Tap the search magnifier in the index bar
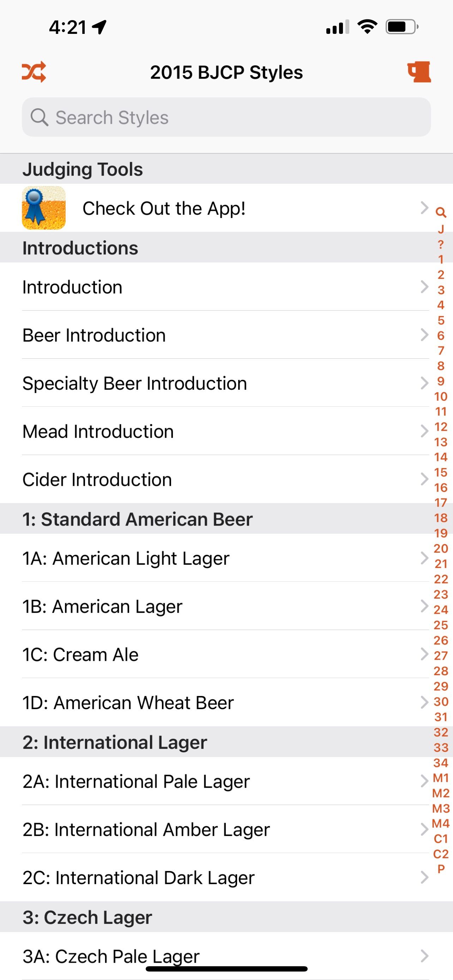The height and width of the screenshot is (980, 453). (x=441, y=212)
